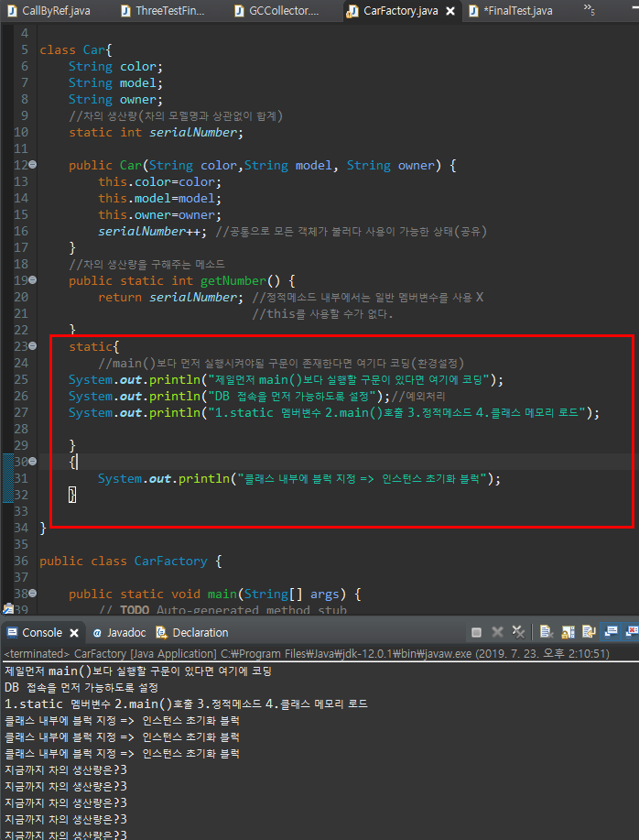
Task: Click the Java file icon on the ThreeTestFin... tab
Action: coord(125,11)
